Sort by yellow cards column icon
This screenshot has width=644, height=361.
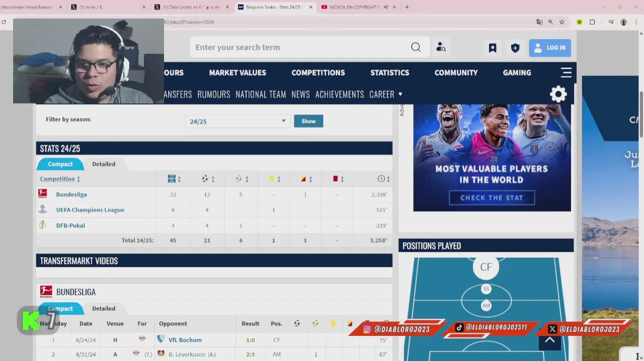[272, 178]
